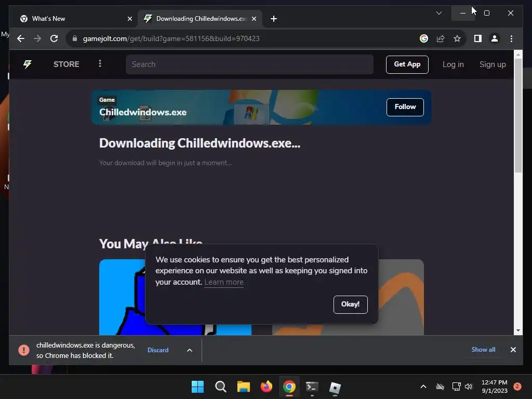Screen dimensions: 532x399
Task: Click the cloud sync tray icon
Action: 440,387
